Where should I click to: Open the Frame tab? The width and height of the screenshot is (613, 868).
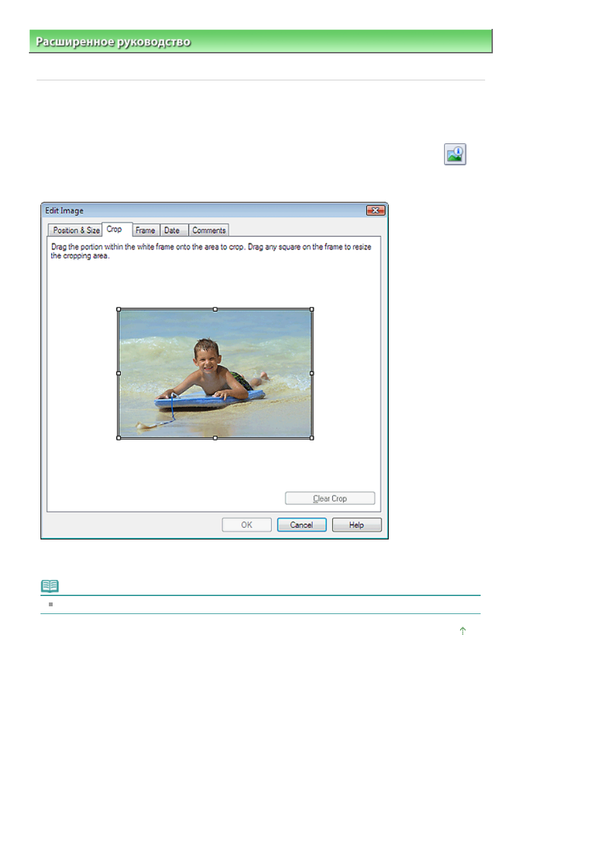(145, 230)
